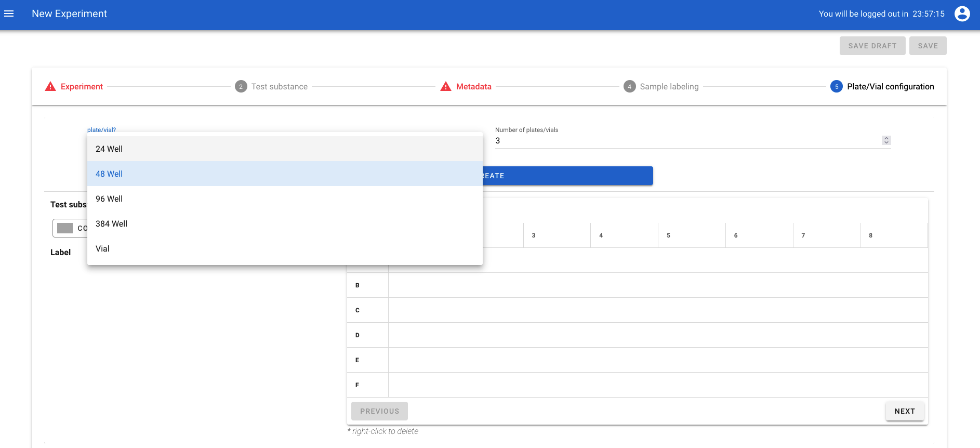
Task: Click the gray test substance color swatch
Action: (x=65, y=228)
